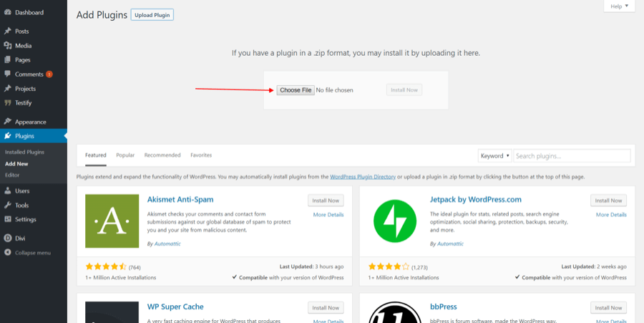Click the Jetpack star rating
Image resolution: width=644 pixels, height=323 pixels.
[x=389, y=266]
